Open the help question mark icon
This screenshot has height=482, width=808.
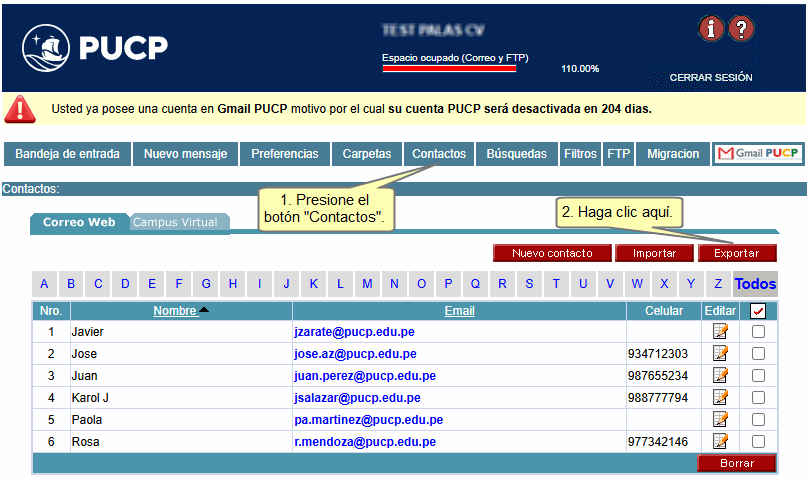coord(741,29)
